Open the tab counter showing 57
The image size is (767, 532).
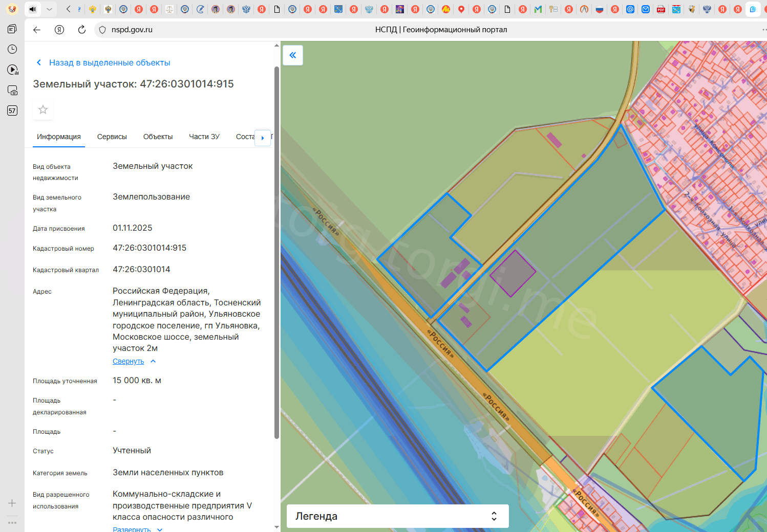(12, 110)
